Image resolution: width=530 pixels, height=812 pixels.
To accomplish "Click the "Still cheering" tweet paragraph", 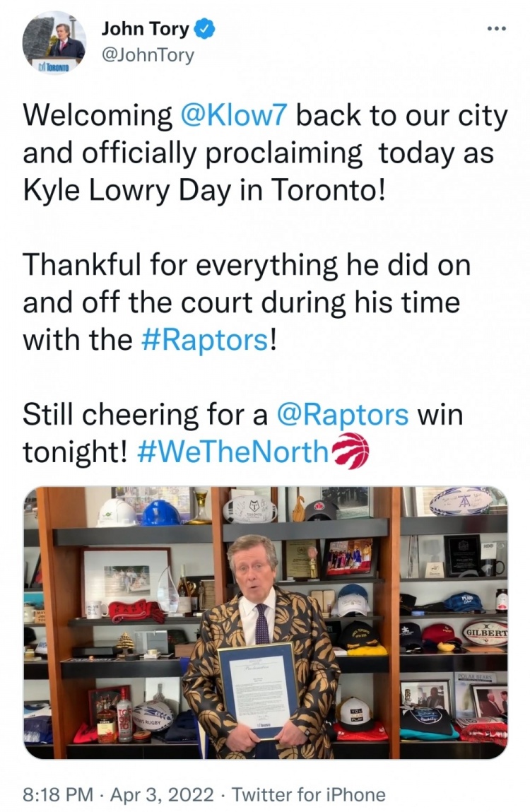I will [x=242, y=433].
